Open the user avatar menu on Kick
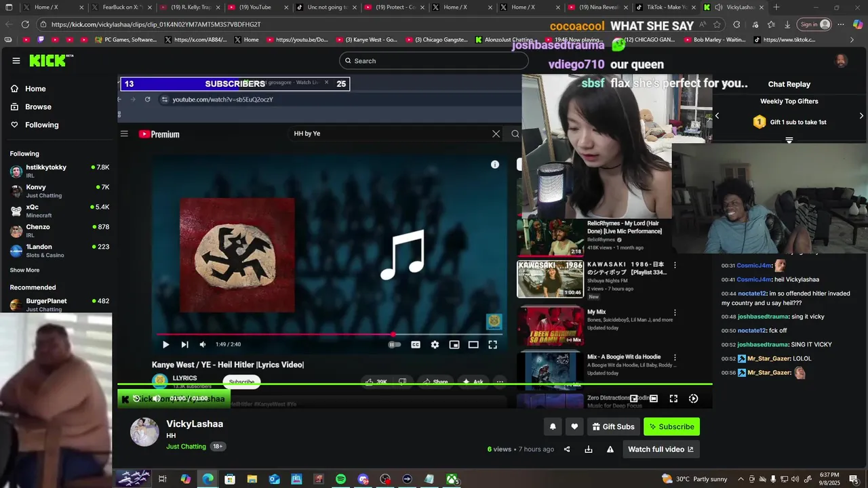Image resolution: width=868 pixels, height=488 pixels. click(841, 60)
